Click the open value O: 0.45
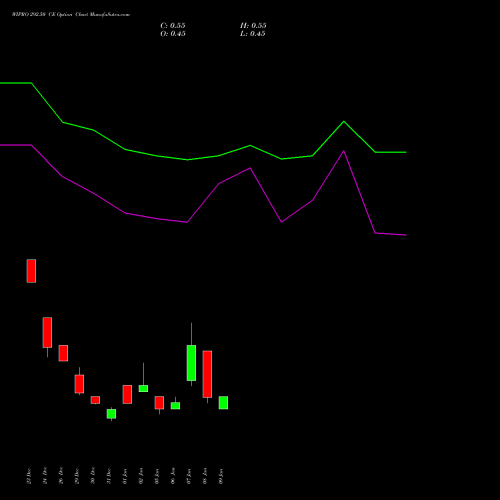The width and height of the screenshot is (500, 500). click(x=173, y=34)
